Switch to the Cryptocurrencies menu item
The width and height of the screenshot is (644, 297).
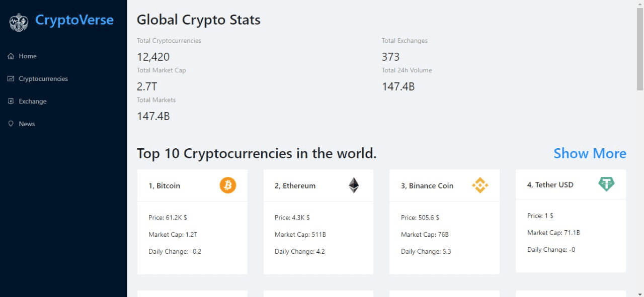43,78
